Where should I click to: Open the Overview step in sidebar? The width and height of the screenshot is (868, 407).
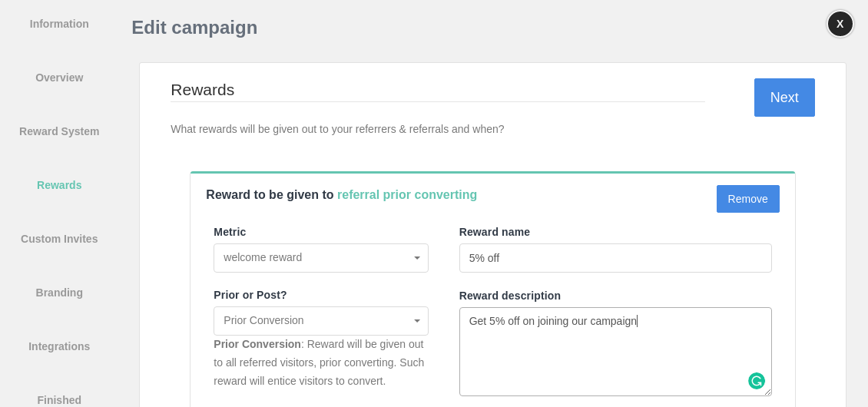(59, 78)
